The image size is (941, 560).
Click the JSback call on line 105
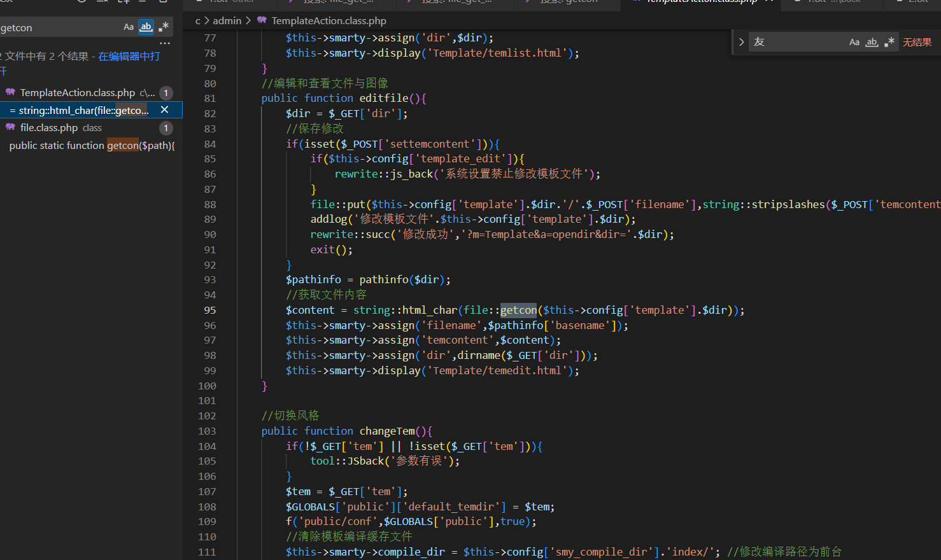pyautogui.click(x=366, y=461)
